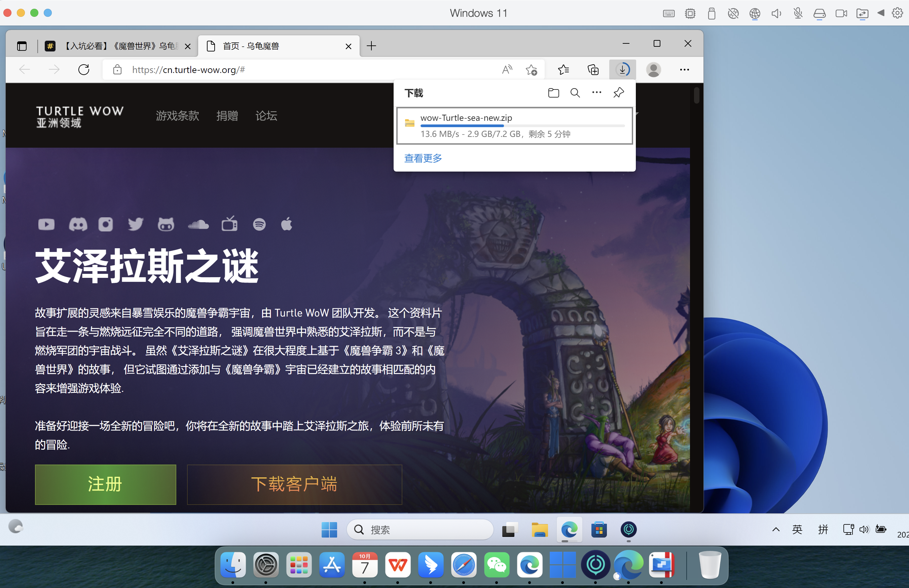
Task: Click the wow-Turtle-sea-new.zip file icon
Action: pyautogui.click(x=410, y=123)
